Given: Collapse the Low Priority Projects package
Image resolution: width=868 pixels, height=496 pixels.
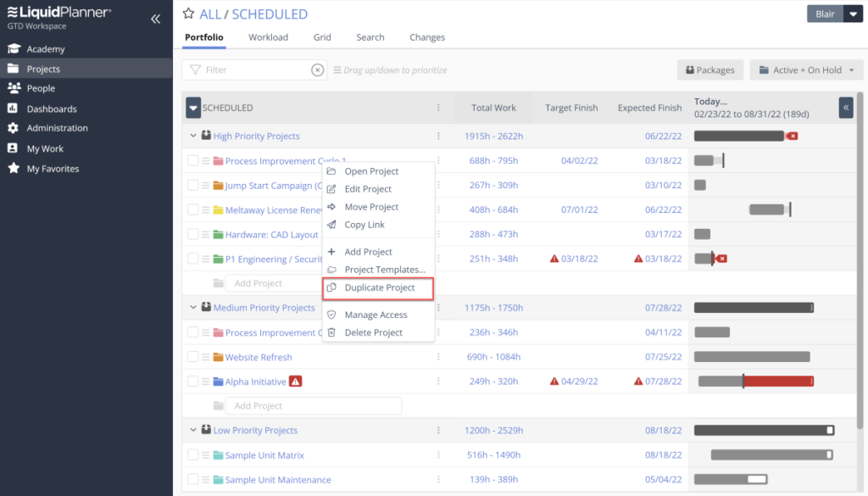Looking at the screenshot, I should (x=192, y=430).
